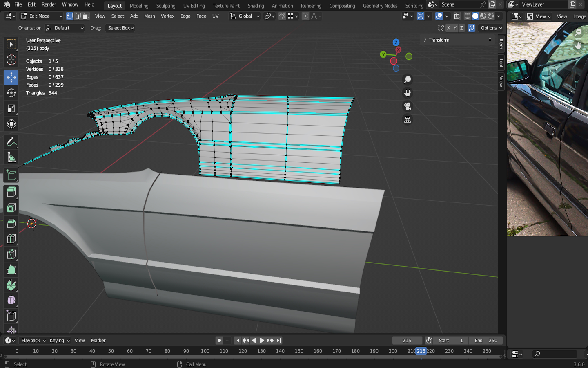Toggle snapping magnet on

point(282,16)
